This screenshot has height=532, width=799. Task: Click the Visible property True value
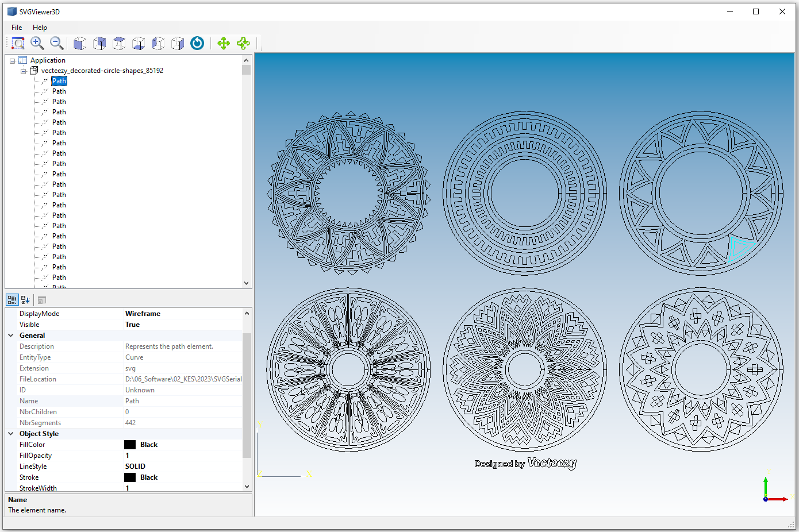pyautogui.click(x=132, y=325)
